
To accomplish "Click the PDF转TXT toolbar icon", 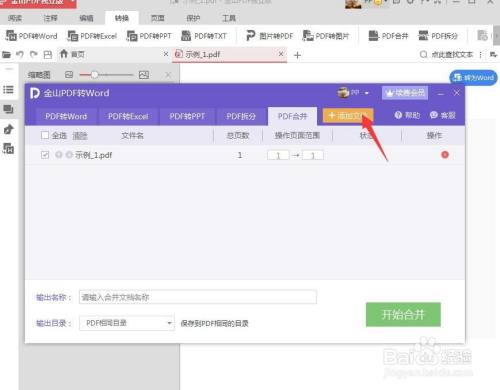I will 204,36.
